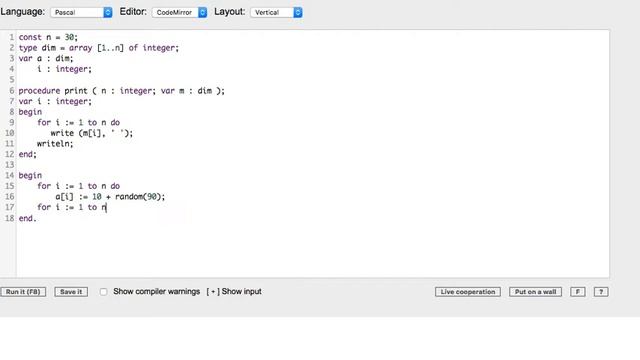Click the procedure print declaration line
640x360 pixels.
[x=122, y=91]
